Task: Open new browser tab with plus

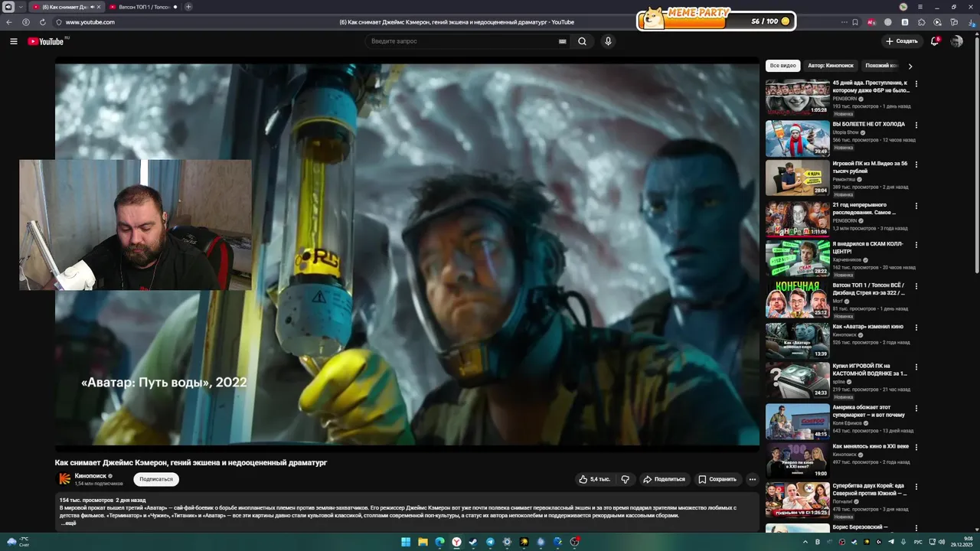Action: pos(188,7)
